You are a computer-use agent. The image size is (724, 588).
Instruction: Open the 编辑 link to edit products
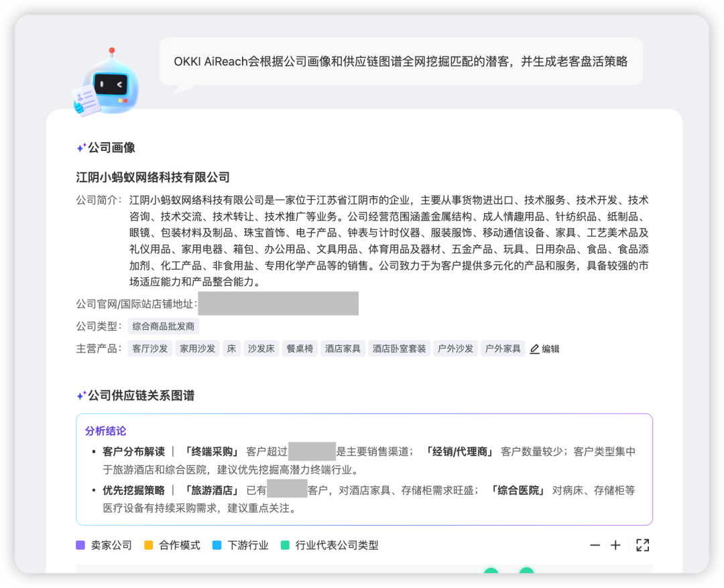click(550, 348)
